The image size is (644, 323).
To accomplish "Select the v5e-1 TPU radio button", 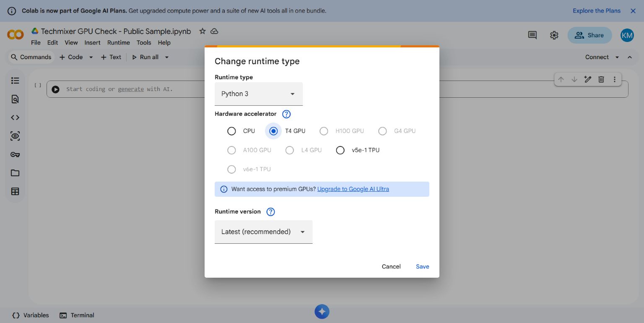I will coord(340,150).
